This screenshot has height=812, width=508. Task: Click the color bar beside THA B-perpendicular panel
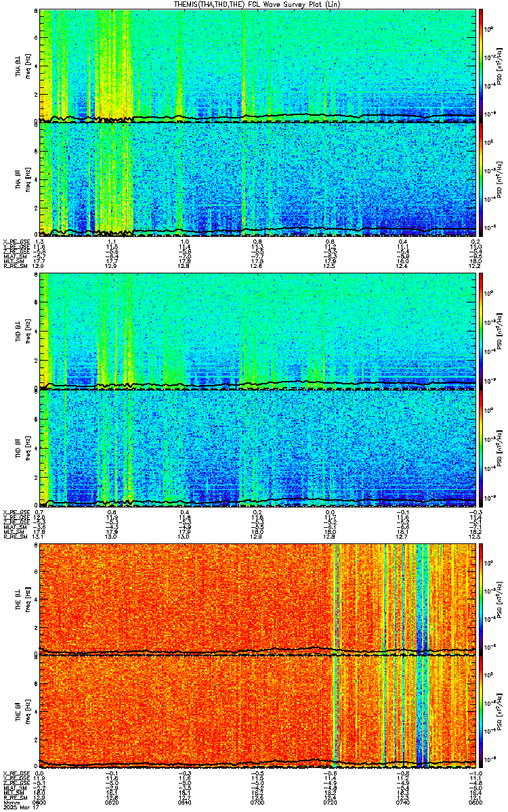[481, 65]
